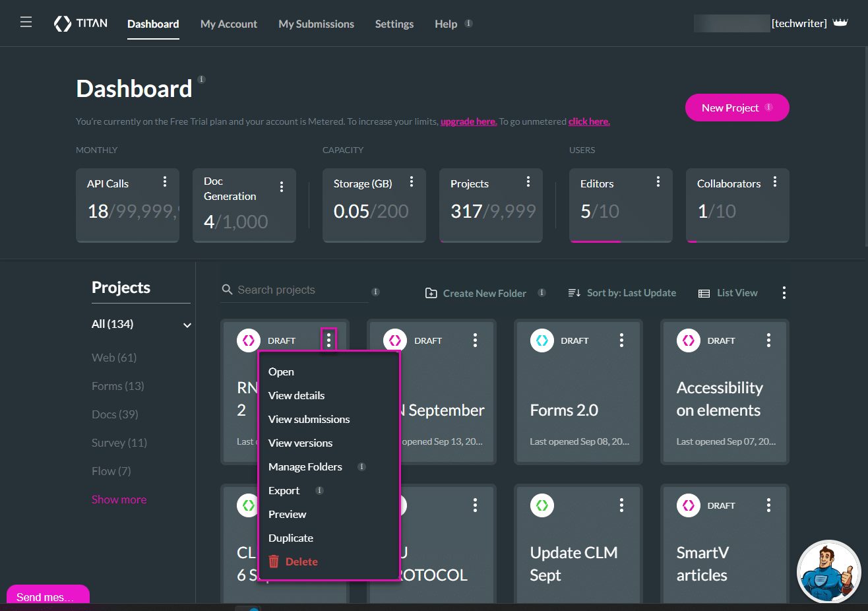
Task: Filter projects by Forms (13)
Action: pos(117,386)
